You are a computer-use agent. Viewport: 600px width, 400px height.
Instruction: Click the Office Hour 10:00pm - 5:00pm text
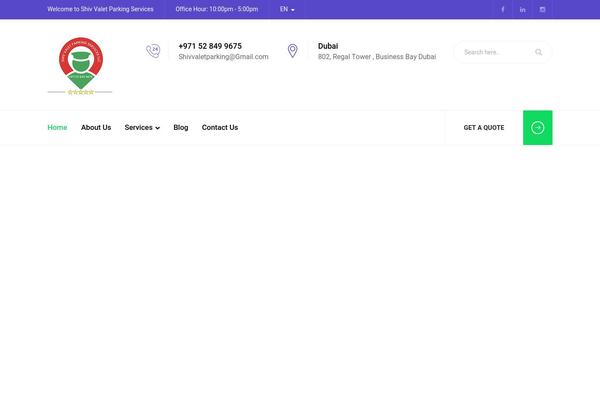(x=217, y=9)
